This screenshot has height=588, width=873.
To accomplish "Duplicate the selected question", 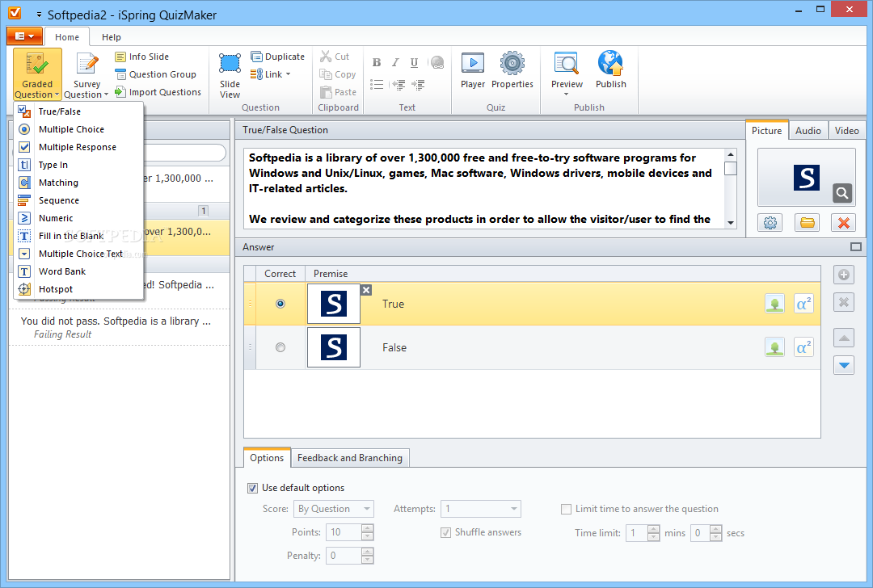I will click(x=278, y=57).
